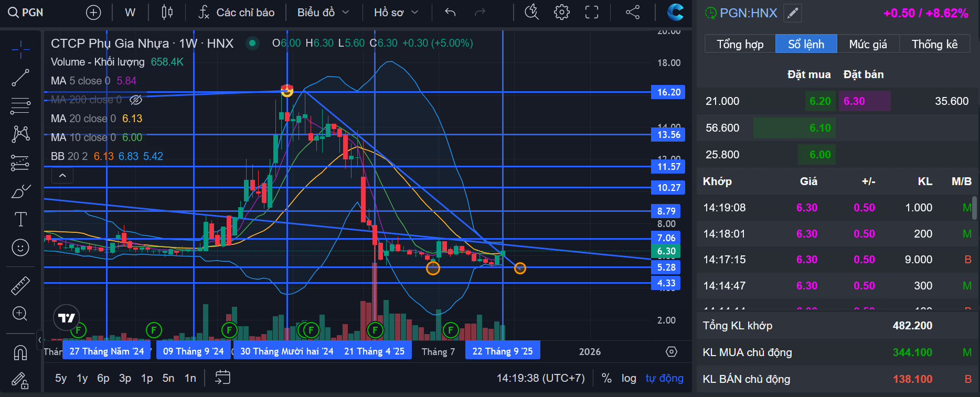Open the TradingView logo link
The image size is (980, 397).
tap(67, 318)
